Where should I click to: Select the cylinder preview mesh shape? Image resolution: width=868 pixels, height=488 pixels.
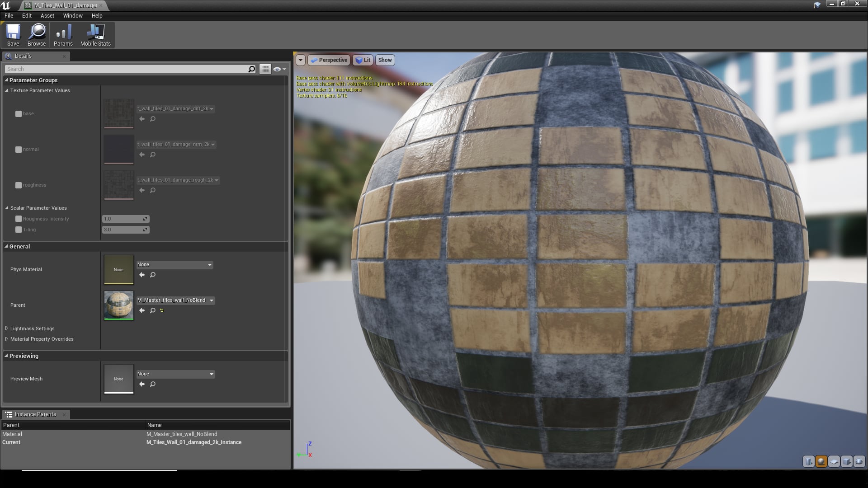[808, 461]
